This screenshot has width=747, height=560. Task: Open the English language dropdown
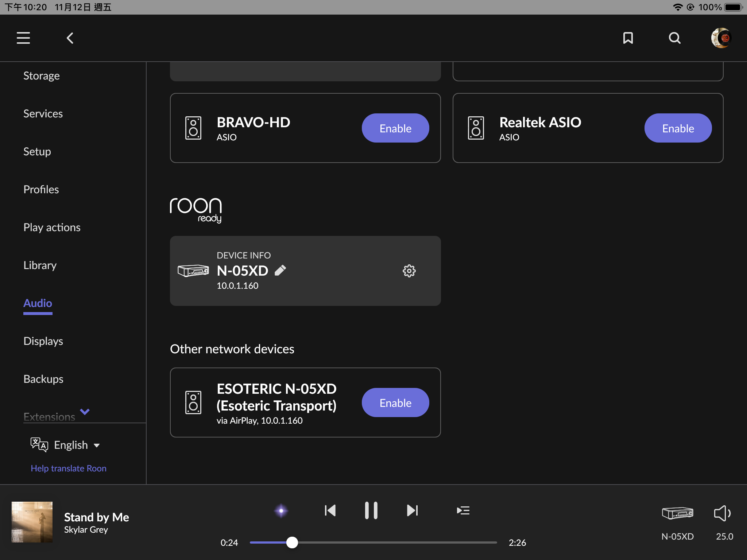point(77,445)
